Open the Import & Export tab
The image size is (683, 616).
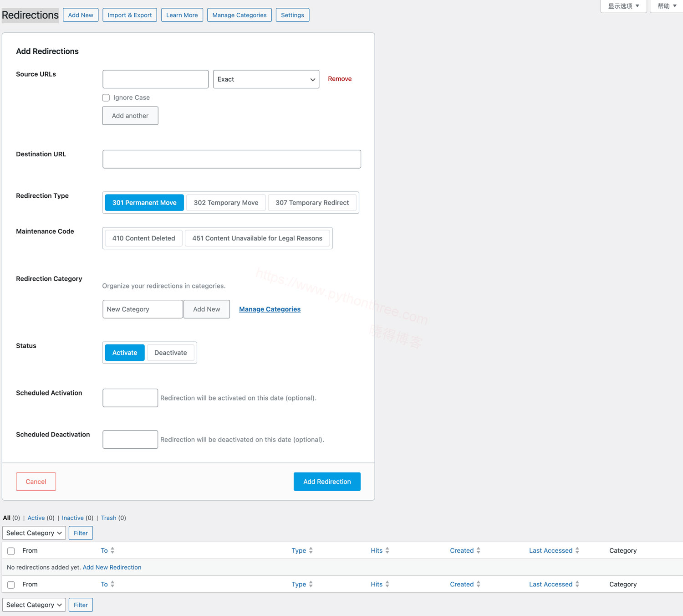click(x=130, y=15)
